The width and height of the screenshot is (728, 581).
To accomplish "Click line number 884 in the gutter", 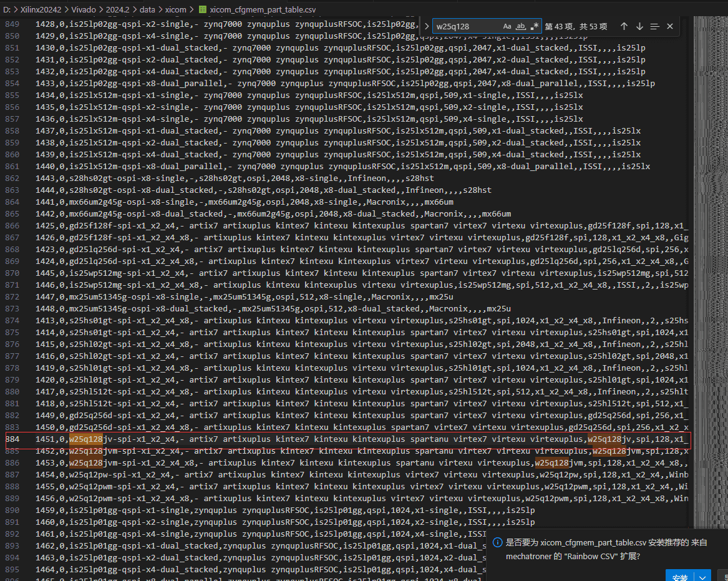I will point(12,439).
